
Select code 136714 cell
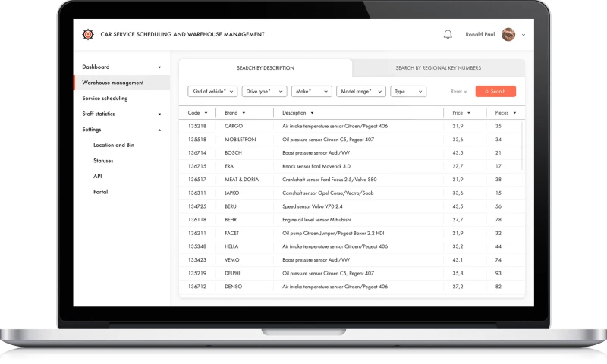[197, 153]
